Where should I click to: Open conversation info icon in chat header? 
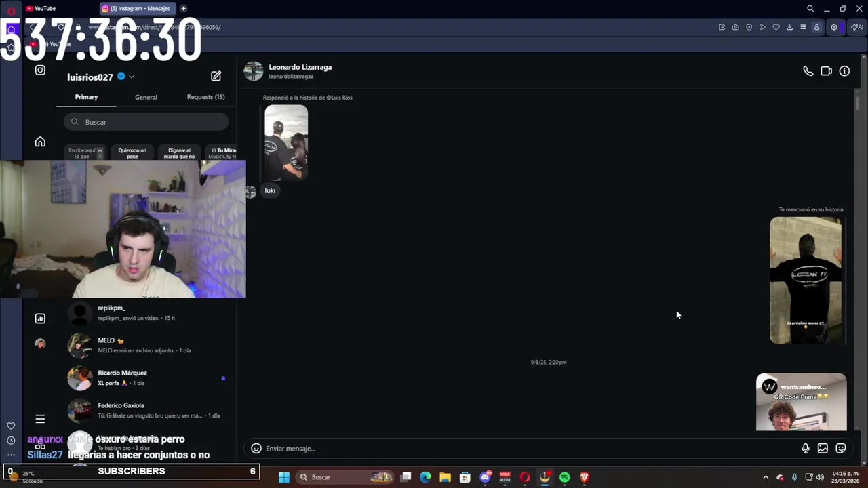[844, 71]
